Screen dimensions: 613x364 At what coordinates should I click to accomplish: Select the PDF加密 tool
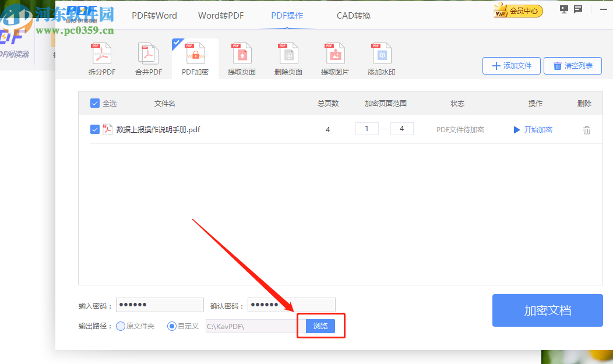click(x=195, y=58)
